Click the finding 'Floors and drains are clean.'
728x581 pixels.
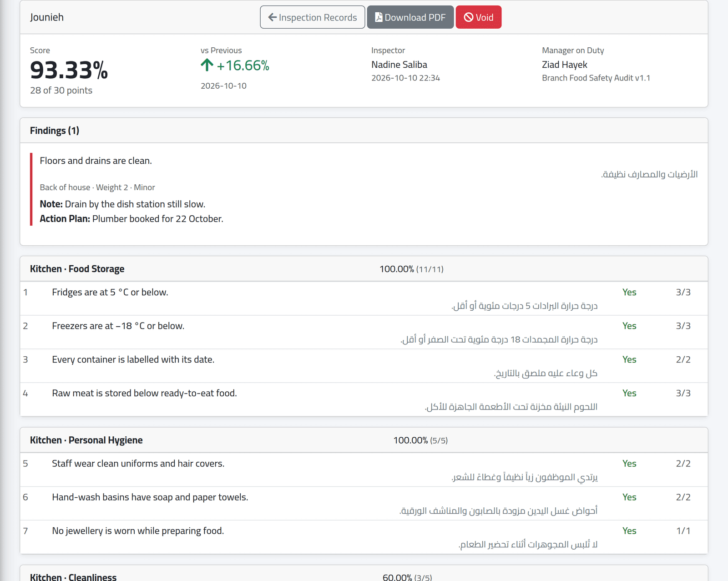pyautogui.click(x=96, y=161)
